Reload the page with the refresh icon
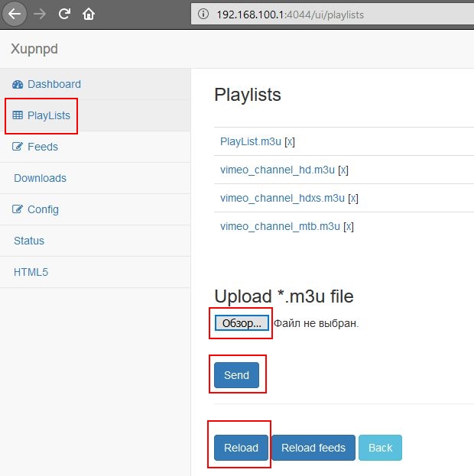 tap(64, 14)
